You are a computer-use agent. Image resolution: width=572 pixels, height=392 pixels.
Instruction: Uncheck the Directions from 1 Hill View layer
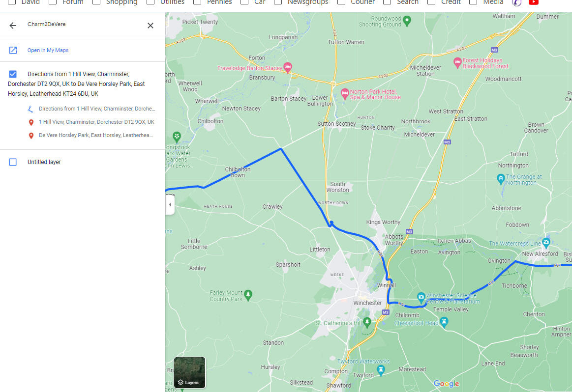point(13,74)
